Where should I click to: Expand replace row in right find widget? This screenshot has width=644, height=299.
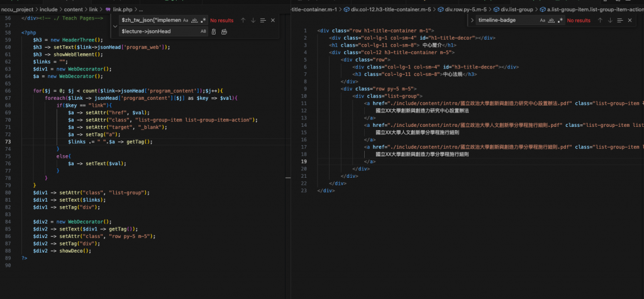tap(472, 20)
